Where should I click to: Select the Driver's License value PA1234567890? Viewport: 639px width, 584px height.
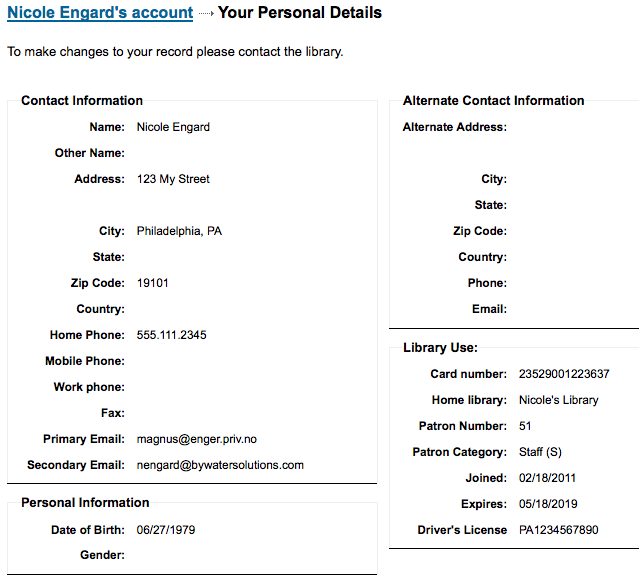pyautogui.click(x=558, y=530)
